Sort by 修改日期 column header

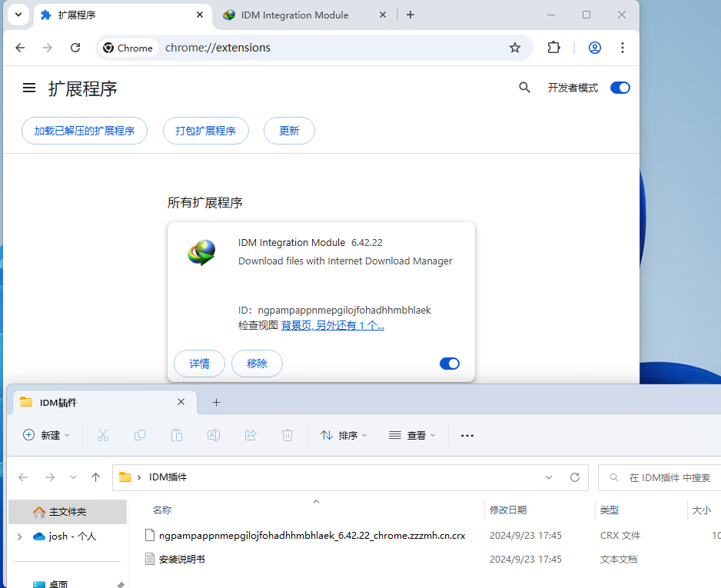pyautogui.click(x=508, y=510)
